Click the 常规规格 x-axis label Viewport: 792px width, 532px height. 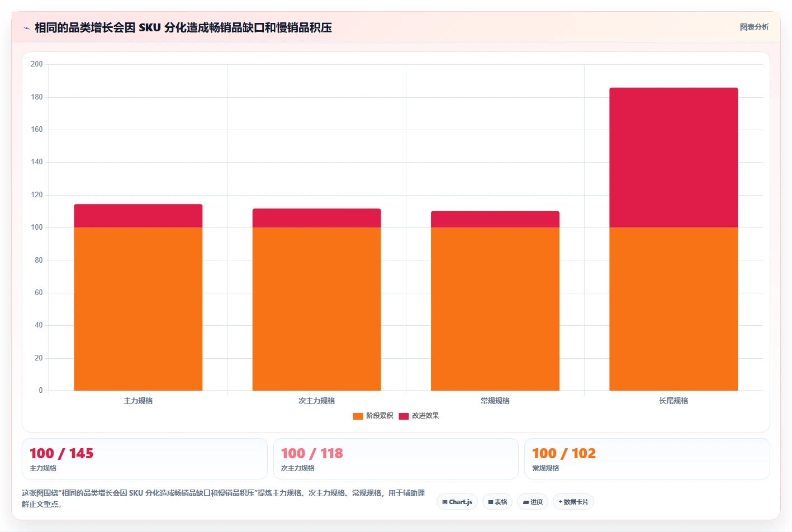coord(495,401)
